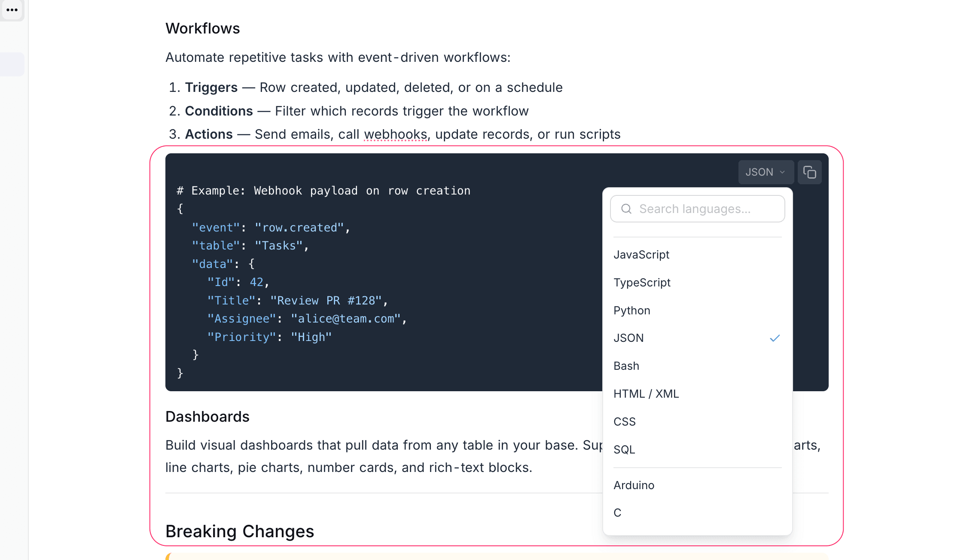Click the blue checkmark beside JSON

[775, 338]
